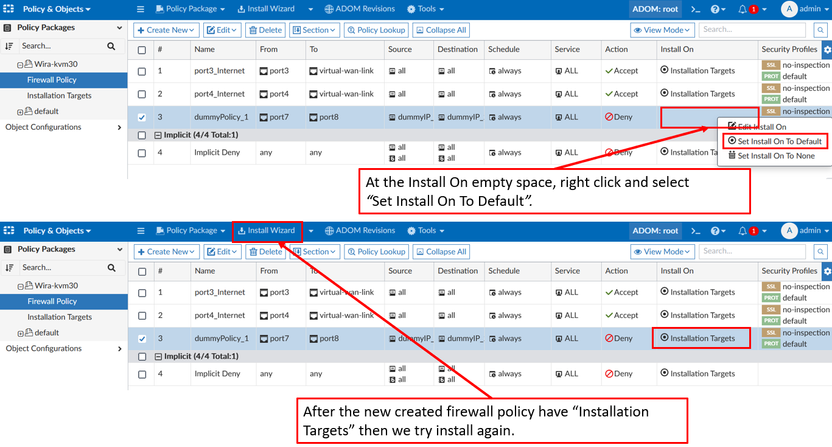Click the hamburger menu icon in lower screenshot
Screen dimensions: 832x447
coord(141,231)
